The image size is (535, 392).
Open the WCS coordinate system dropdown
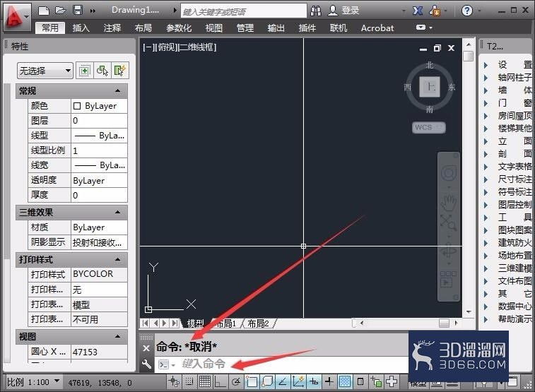point(429,127)
